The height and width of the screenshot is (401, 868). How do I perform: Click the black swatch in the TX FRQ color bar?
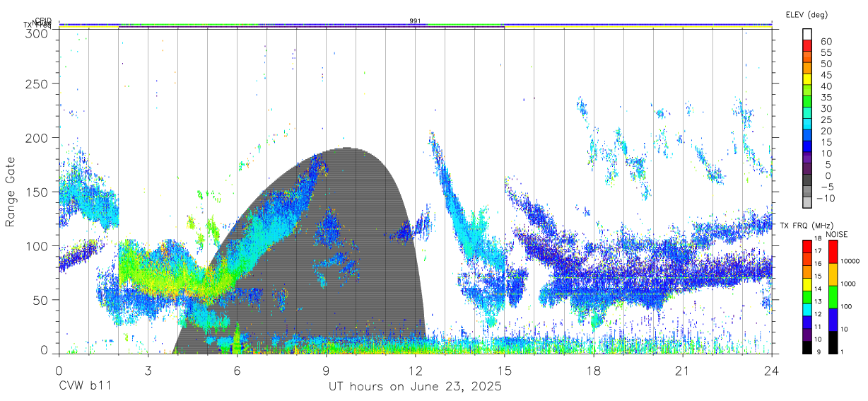tap(807, 347)
